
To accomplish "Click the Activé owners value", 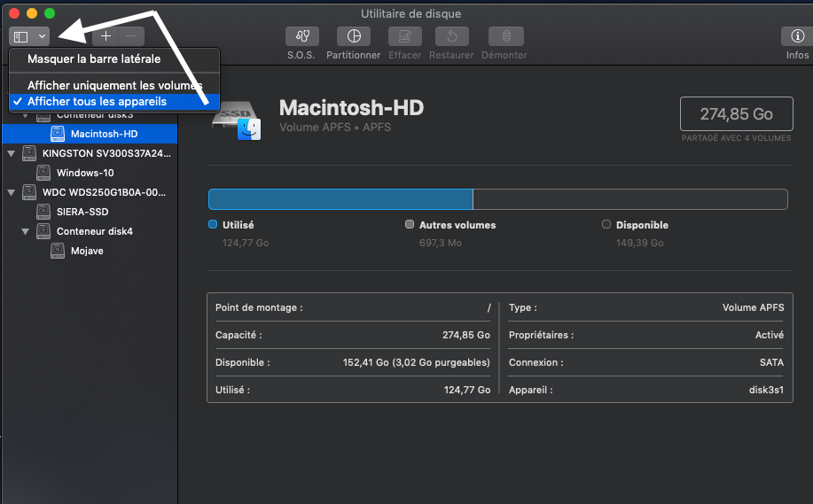I will click(x=770, y=335).
